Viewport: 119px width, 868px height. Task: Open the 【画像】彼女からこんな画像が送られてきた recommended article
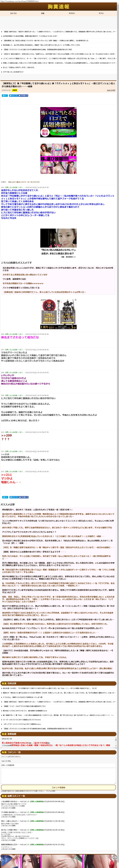34,551
